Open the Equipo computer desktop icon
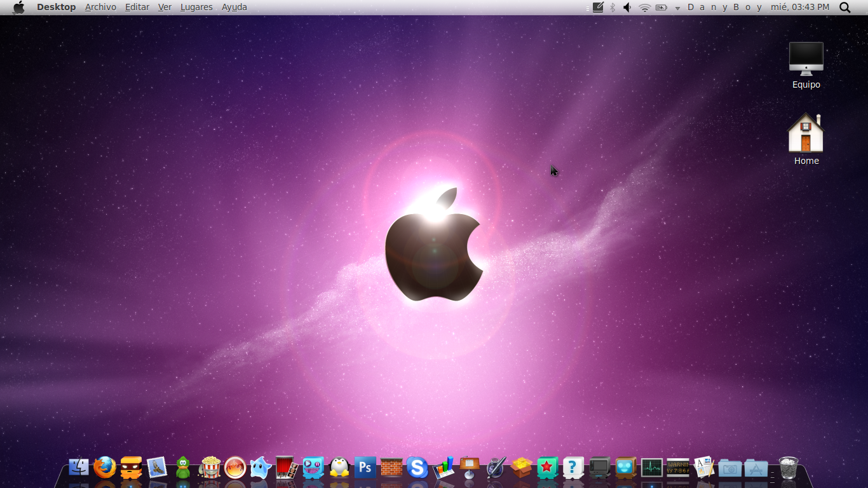 [806, 65]
